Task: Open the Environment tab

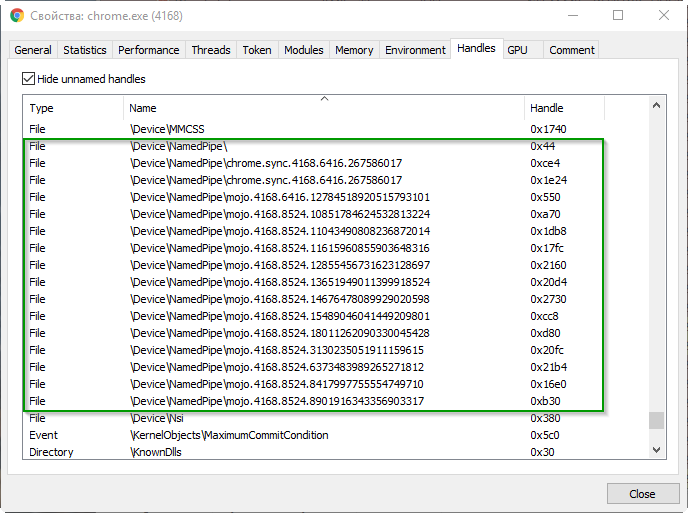Action: point(415,50)
